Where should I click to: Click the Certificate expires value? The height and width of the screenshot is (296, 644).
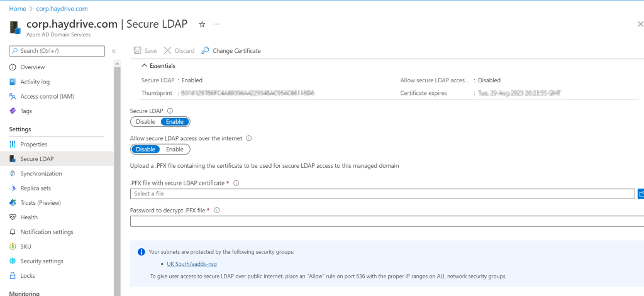point(519,93)
